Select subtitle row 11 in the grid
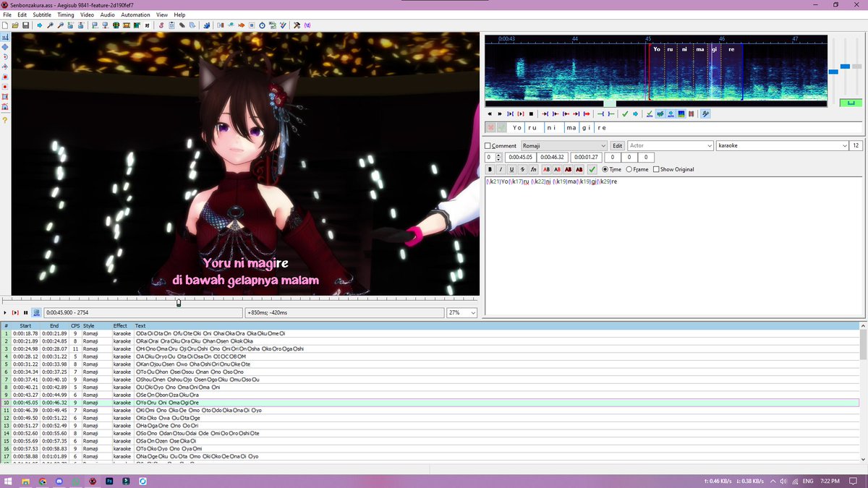 click(430, 410)
